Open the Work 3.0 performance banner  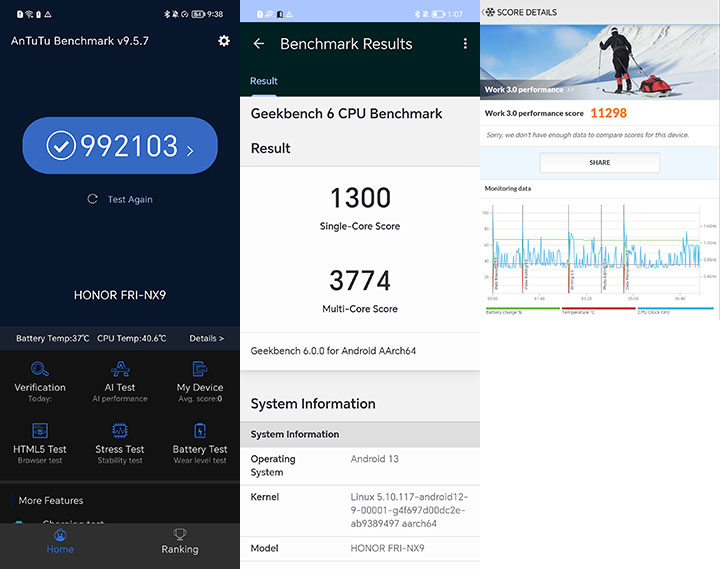coord(599,62)
